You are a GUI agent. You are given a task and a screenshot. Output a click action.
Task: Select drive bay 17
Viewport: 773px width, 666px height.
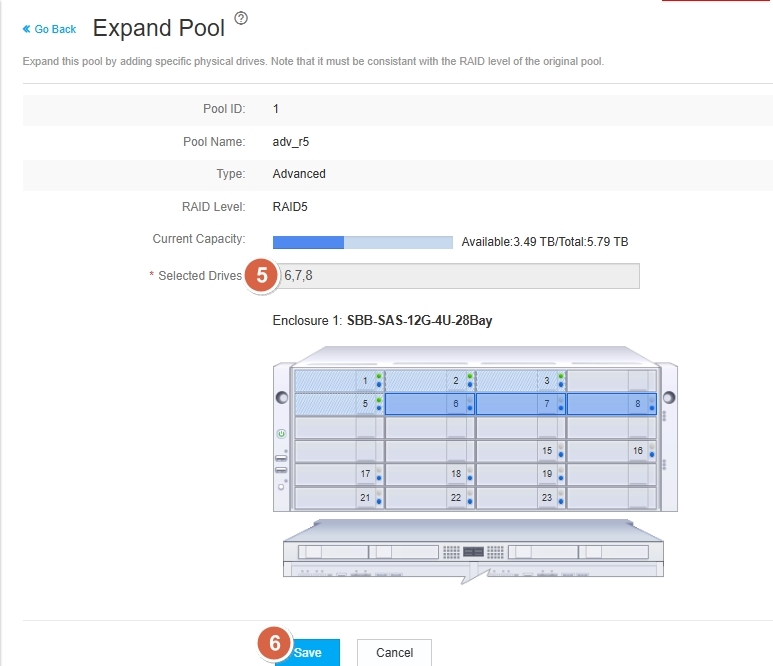coord(338,474)
